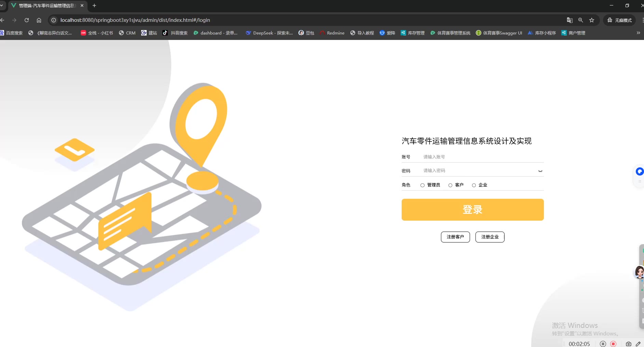Open the 体育赛事Swagger UI bookmark
Screen dimensions: 644x347
pos(499,33)
